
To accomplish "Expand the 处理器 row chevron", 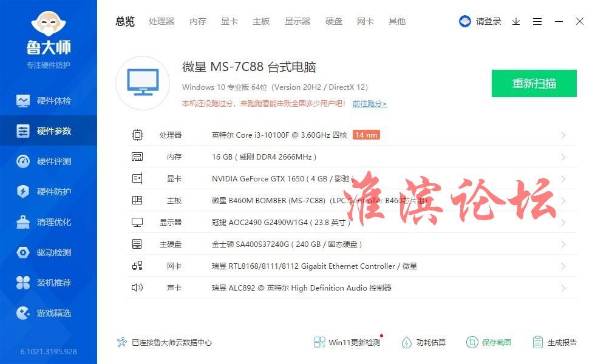I will 563,135.
